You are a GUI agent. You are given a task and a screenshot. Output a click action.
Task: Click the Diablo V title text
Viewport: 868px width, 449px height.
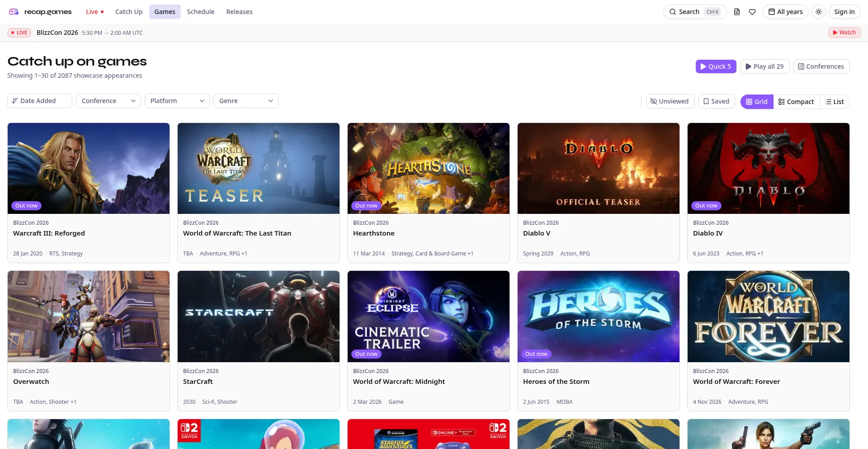pos(537,233)
